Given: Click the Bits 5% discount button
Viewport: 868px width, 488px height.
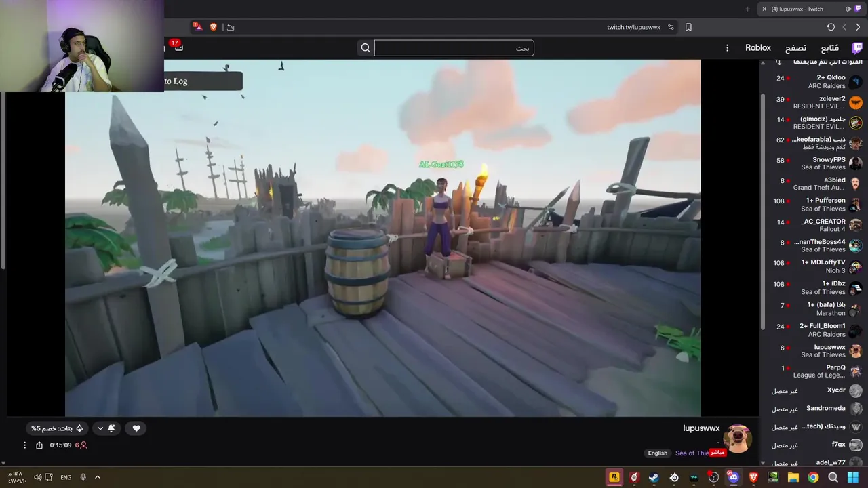Looking at the screenshot, I should point(57,428).
